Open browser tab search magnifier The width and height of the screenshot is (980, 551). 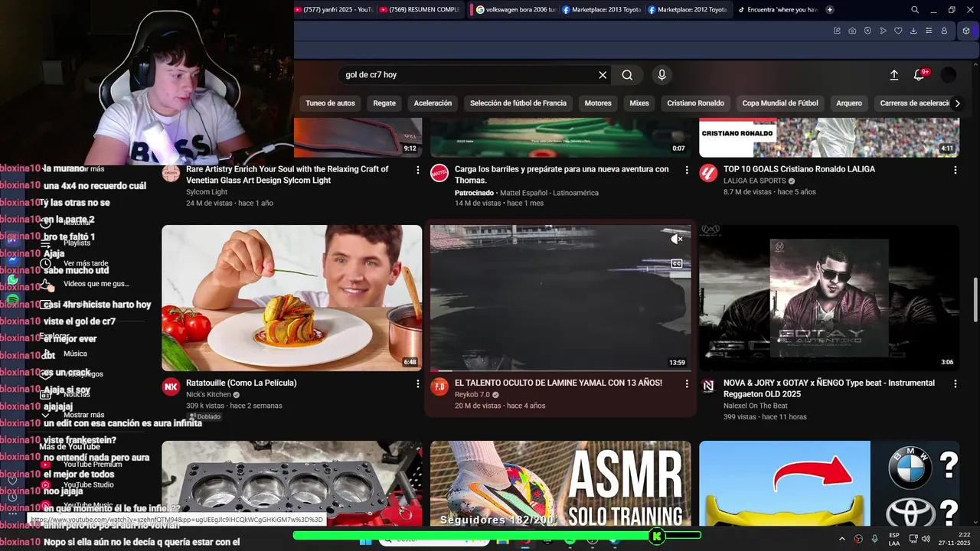pos(915,10)
